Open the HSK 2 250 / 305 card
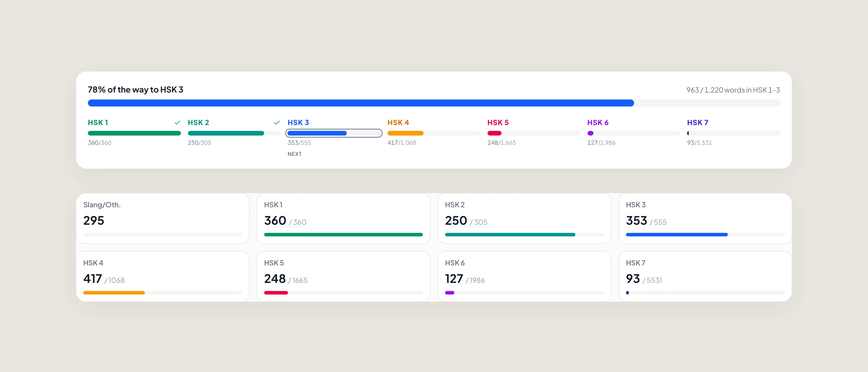The image size is (868, 372). coord(524,218)
